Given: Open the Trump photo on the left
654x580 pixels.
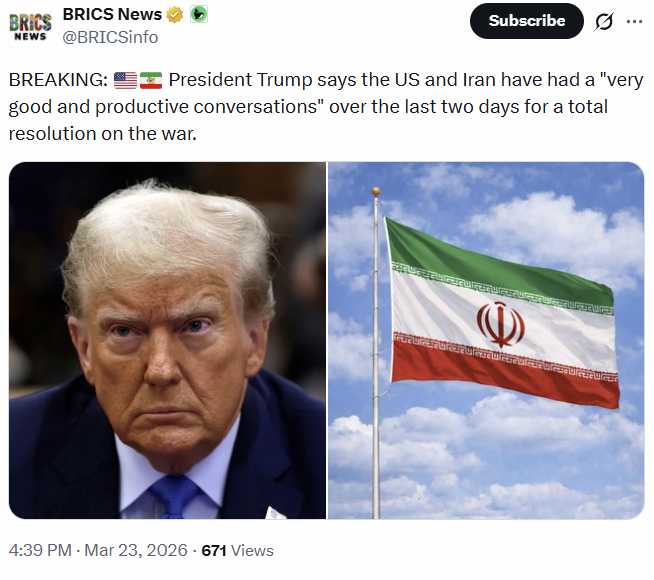Looking at the screenshot, I should click(x=167, y=340).
